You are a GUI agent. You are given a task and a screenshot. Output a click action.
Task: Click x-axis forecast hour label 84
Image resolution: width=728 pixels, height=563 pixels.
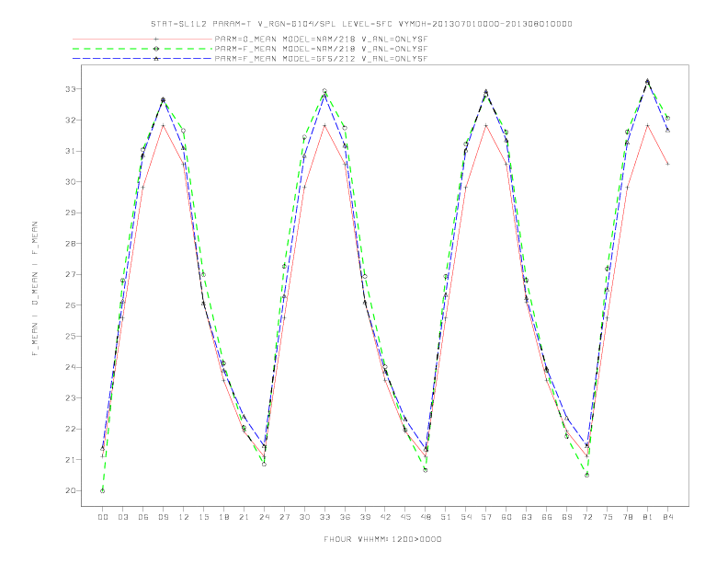coord(668,517)
